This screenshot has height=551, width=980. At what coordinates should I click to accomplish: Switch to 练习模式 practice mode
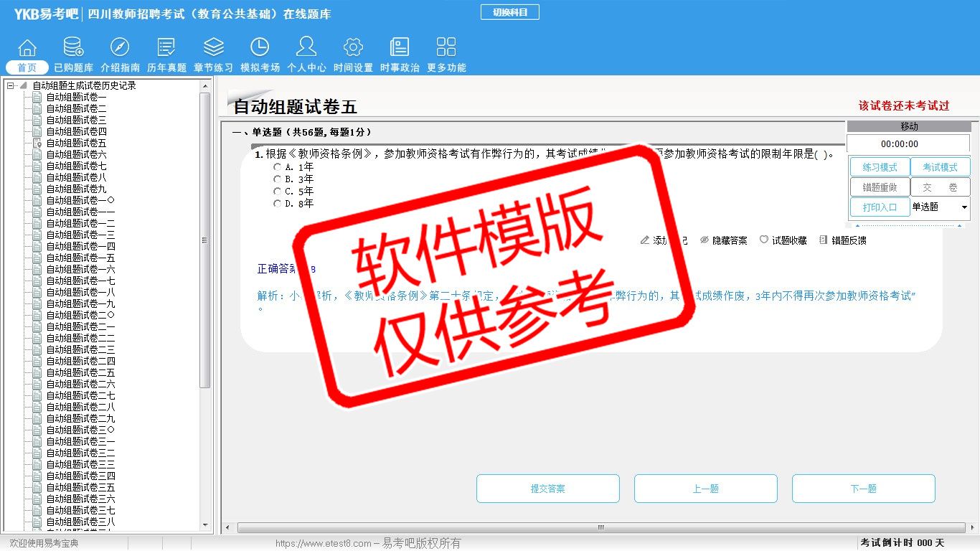880,167
